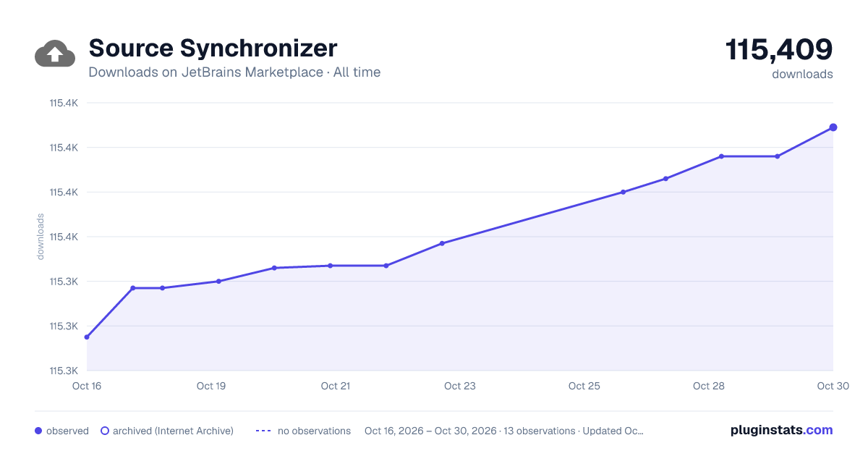Click the 'Oct 19' axis label
868x456 pixels.
211,386
